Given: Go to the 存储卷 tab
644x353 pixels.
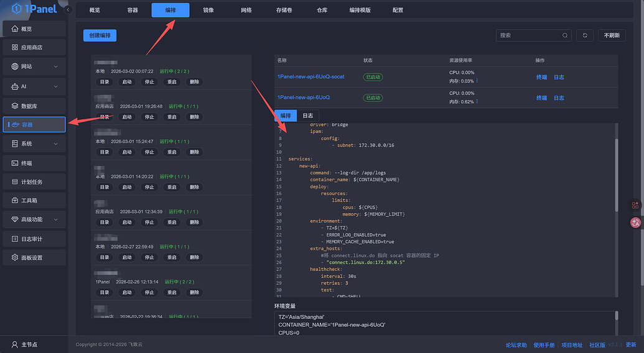Looking at the screenshot, I should (x=284, y=10).
